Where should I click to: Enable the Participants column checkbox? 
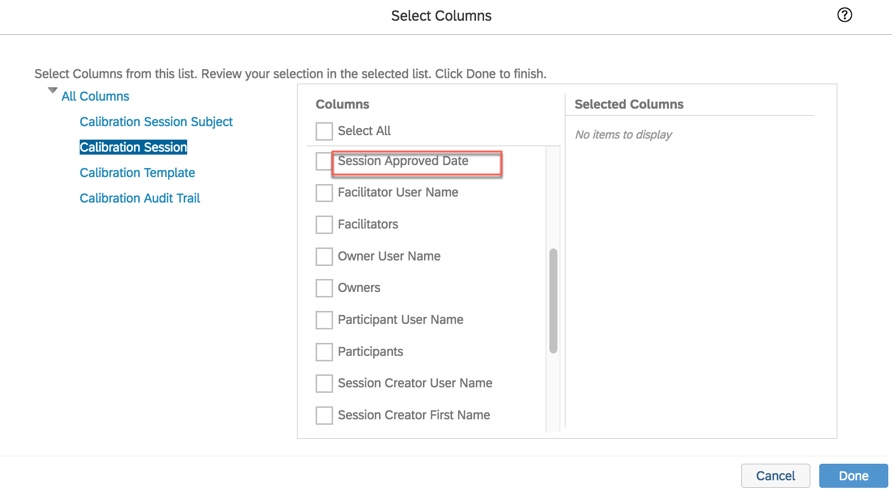[x=324, y=352]
